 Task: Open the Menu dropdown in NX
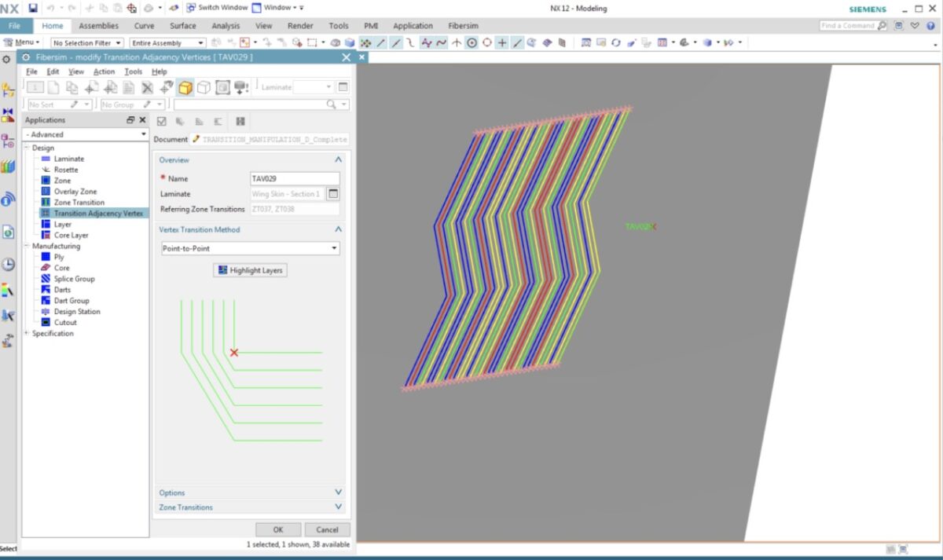[21, 42]
